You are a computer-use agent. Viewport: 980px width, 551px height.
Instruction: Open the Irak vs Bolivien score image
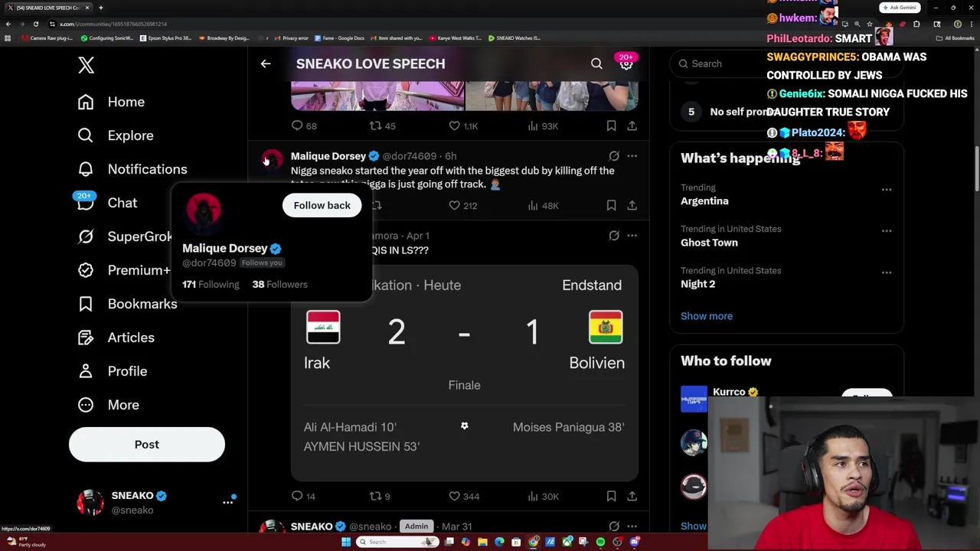tap(464, 373)
